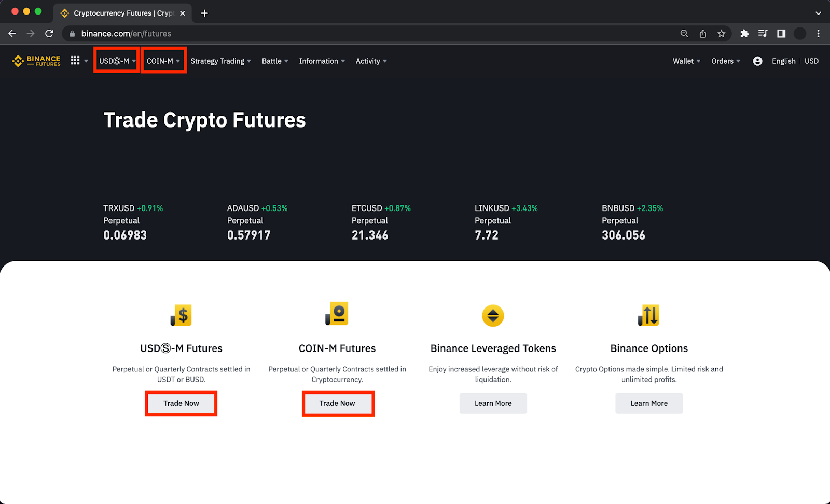Open the Wallet dropdown

click(686, 61)
